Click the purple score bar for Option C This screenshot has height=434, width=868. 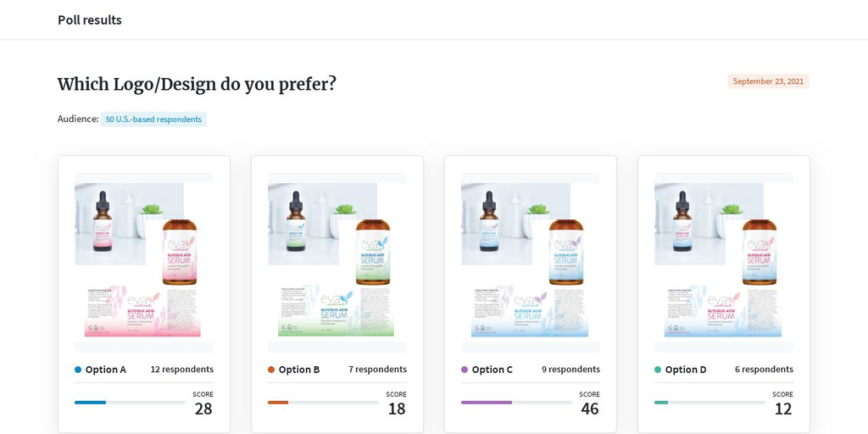tap(487, 403)
